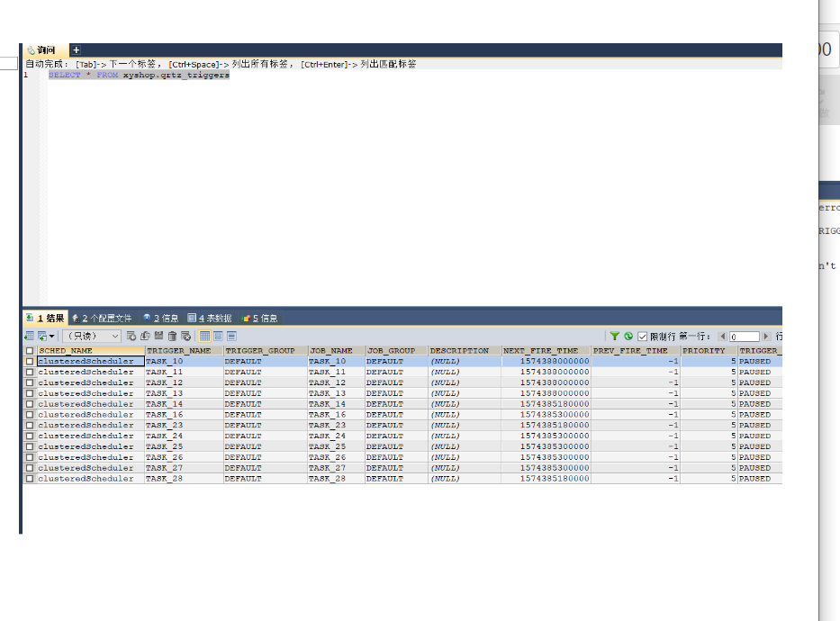Click the duplicate current row icon

tap(145, 337)
